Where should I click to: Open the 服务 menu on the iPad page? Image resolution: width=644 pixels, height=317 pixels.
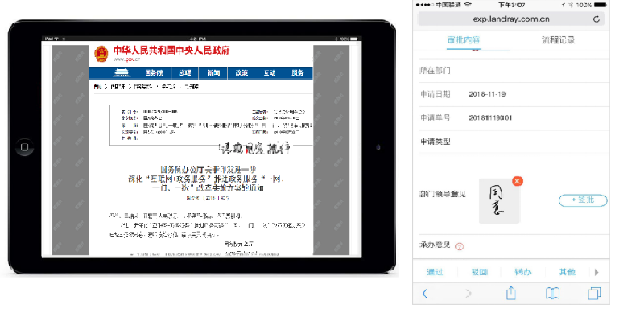click(x=297, y=73)
